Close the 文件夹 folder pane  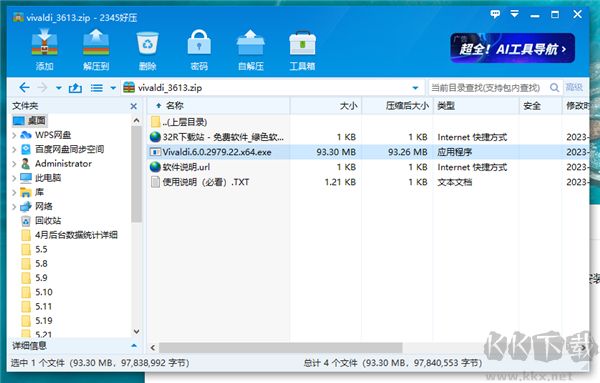click(134, 106)
